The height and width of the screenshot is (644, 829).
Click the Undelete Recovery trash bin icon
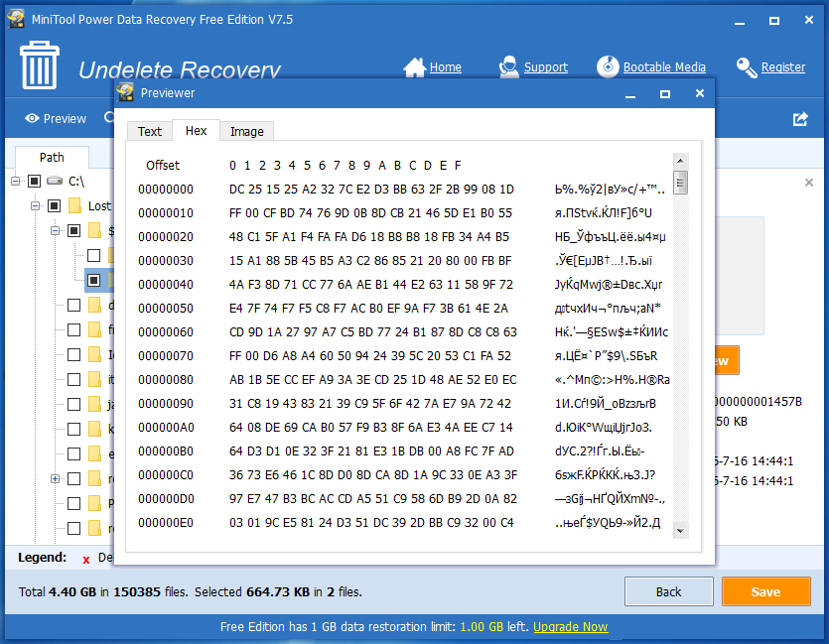[40, 64]
